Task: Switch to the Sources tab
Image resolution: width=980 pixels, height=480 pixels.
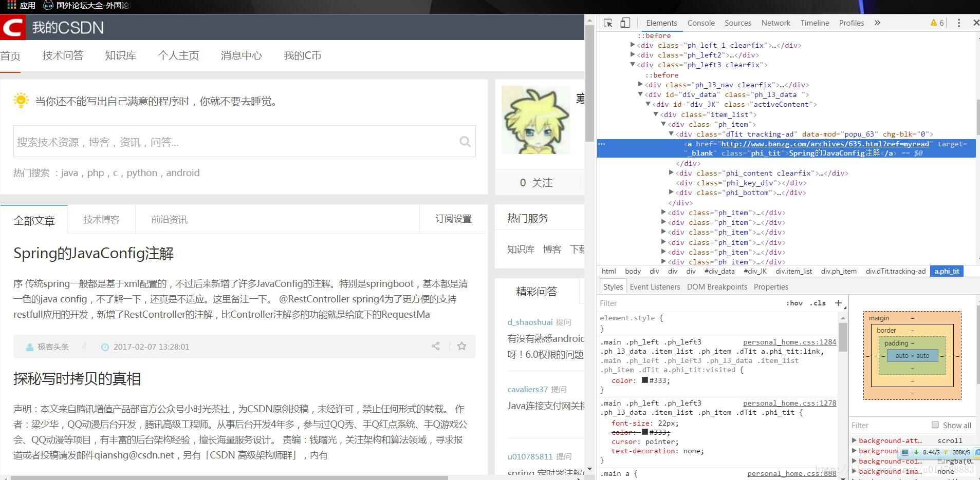Action: [738, 23]
